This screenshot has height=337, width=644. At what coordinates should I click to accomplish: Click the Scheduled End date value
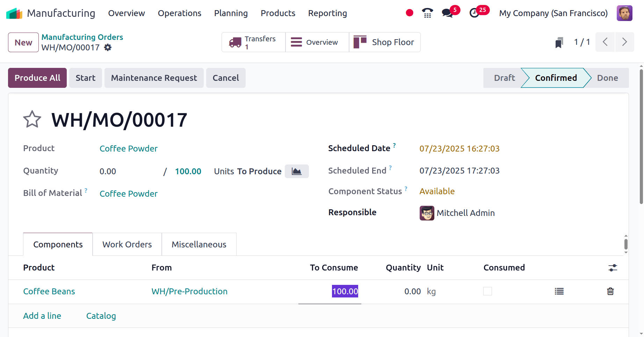460,171
